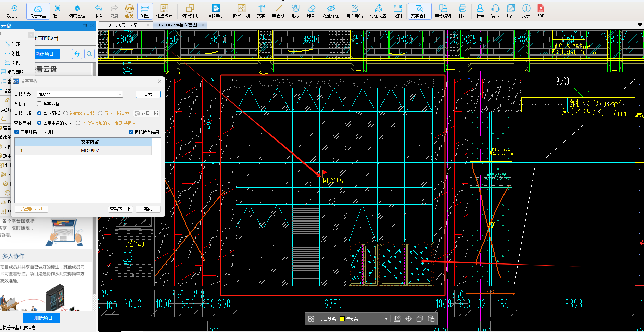Open 客服 customer service icon
The height and width of the screenshot is (332, 644).
(x=496, y=11)
